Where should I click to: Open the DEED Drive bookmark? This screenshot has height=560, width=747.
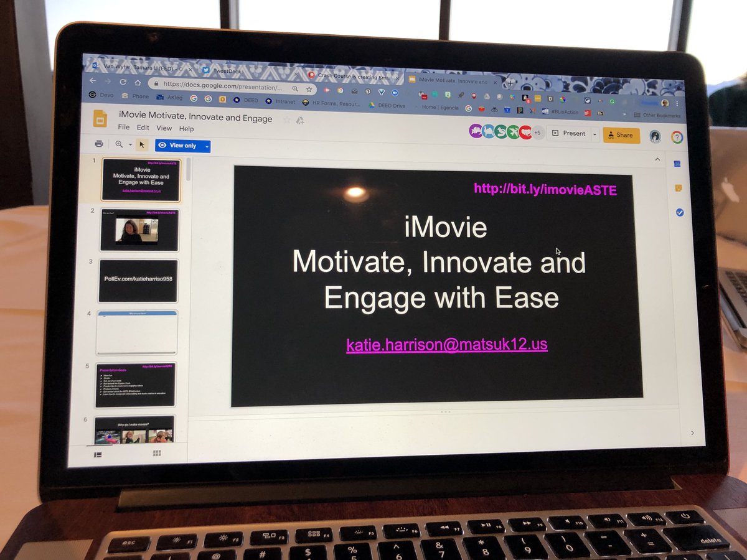387,105
